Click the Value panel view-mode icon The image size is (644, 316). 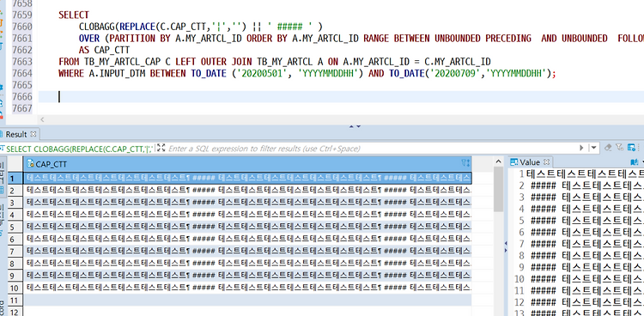pos(635,162)
